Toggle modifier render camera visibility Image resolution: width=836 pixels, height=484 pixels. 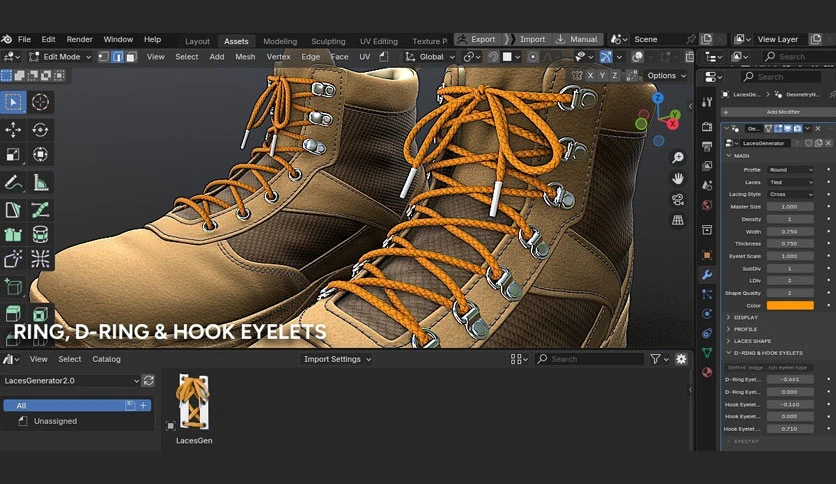tap(798, 128)
